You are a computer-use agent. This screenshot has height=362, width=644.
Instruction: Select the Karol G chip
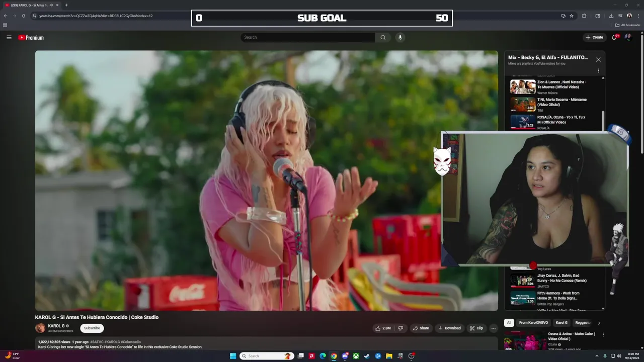(x=561, y=323)
